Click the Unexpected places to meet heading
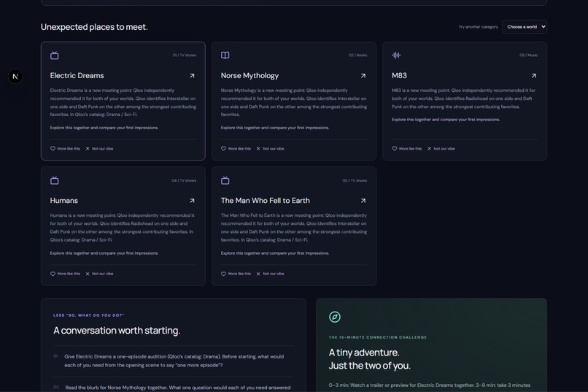The height and width of the screenshot is (392, 588). click(94, 27)
